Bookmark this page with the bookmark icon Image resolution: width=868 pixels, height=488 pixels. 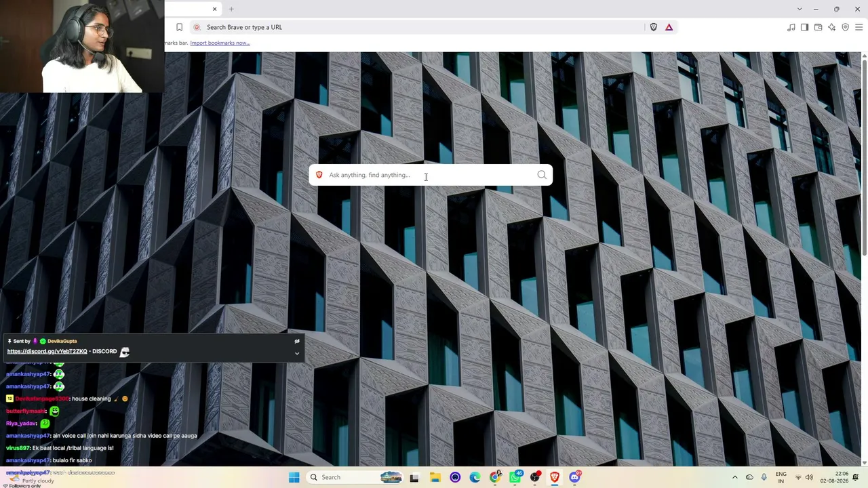click(179, 27)
